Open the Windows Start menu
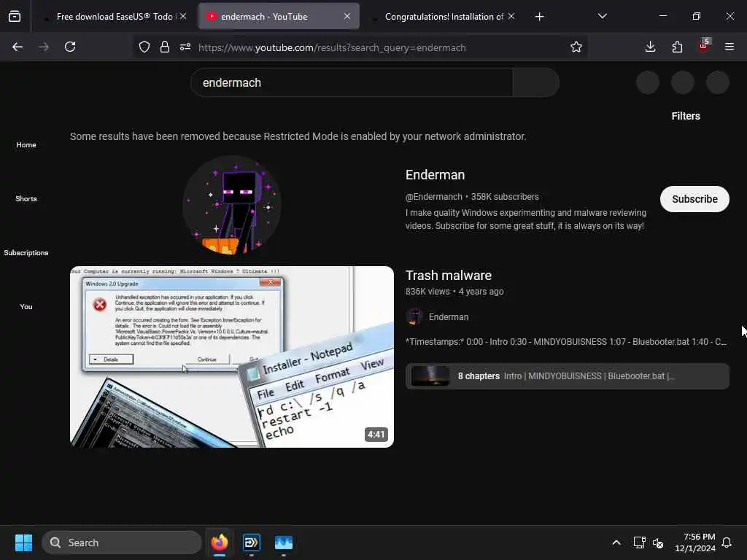The height and width of the screenshot is (560, 747). (23, 542)
